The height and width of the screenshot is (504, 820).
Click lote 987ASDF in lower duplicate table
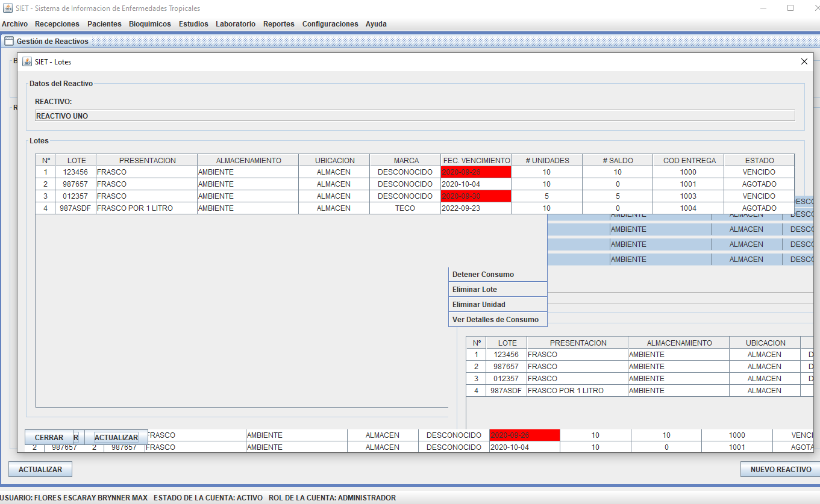click(x=506, y=391)
